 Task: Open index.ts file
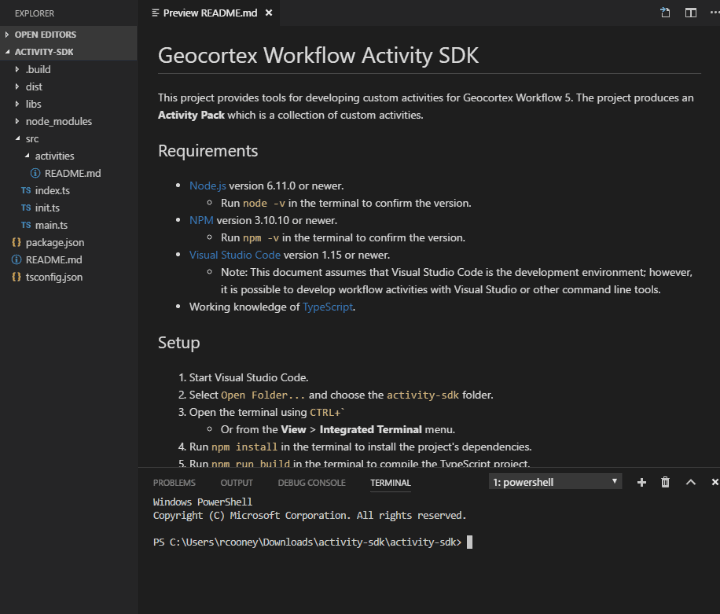pos(68,191)
